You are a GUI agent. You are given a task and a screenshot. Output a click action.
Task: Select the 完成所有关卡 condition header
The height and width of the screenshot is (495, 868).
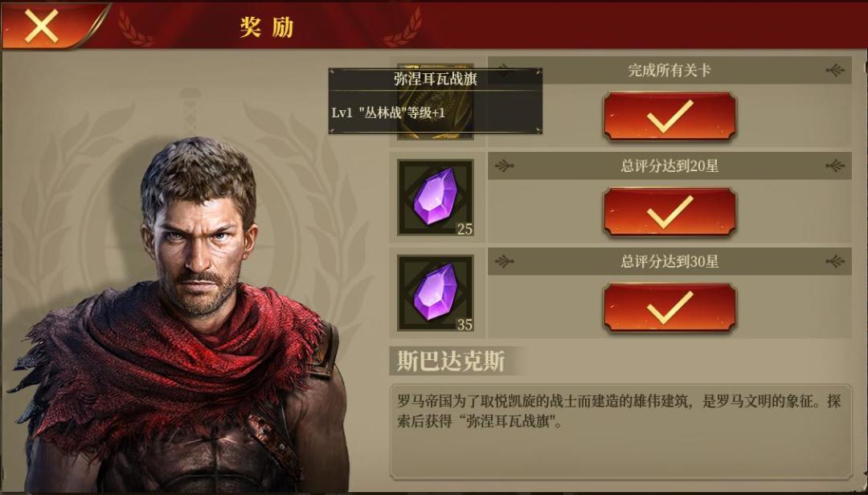tap(669, 71)
